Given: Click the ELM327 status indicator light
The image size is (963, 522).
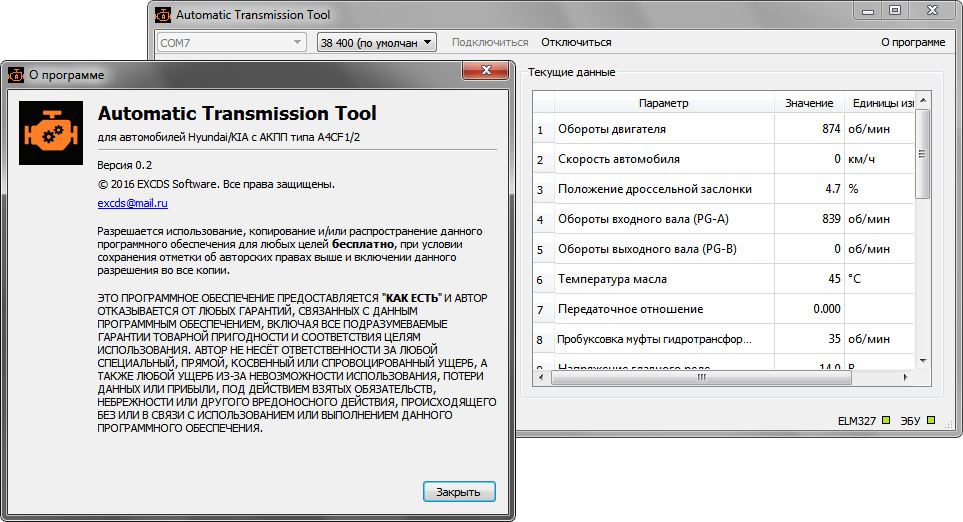Looking at the screenshot, I should tap(886, 420).
